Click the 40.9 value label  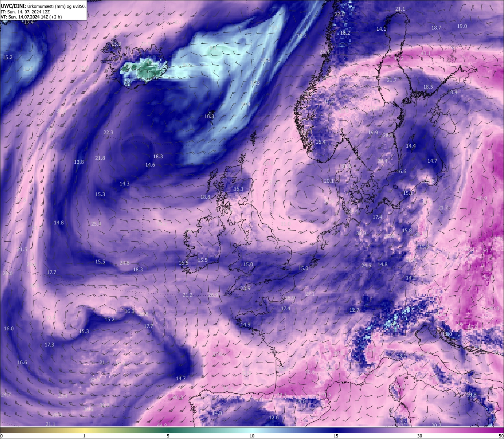point(482,198)
